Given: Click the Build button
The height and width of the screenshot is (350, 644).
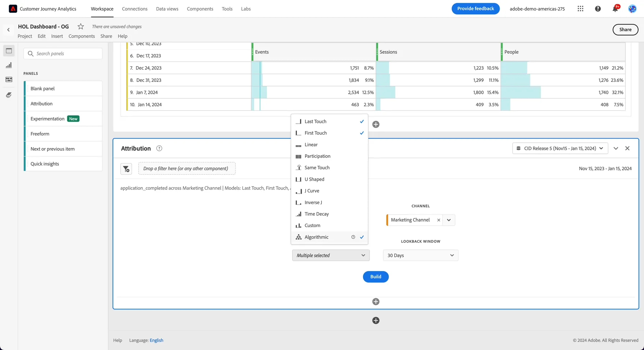Looking at the screenshot, I should (376, 277).
